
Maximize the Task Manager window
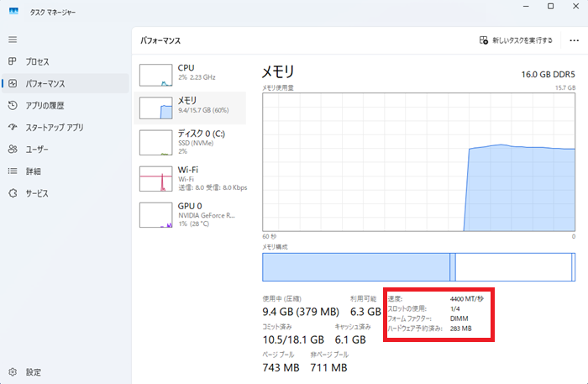click(x=550, y=7)
